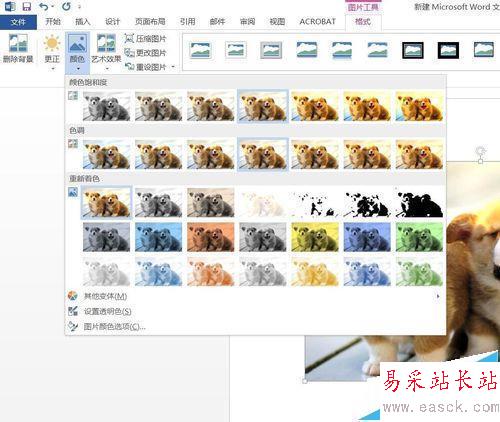Open 其他变体(M) more variations
Image resolution: width=500 pixels, height=422 pixels.
[x=255, y=296]
